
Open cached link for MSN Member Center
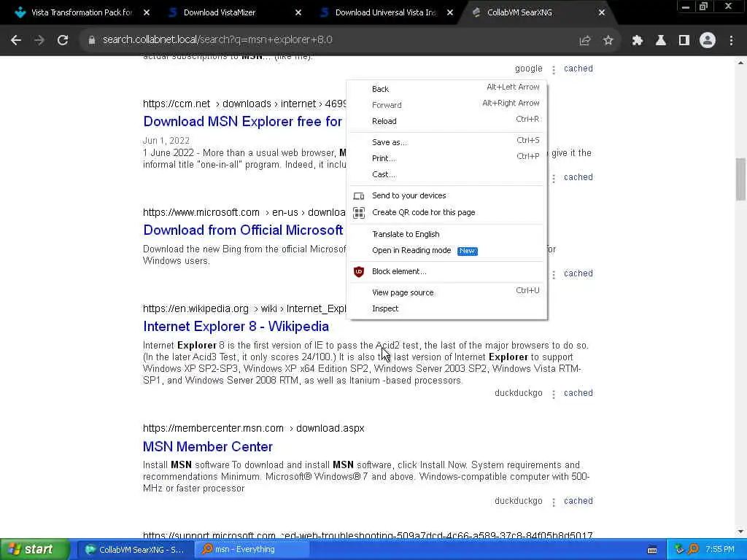[x=578, y=501]
